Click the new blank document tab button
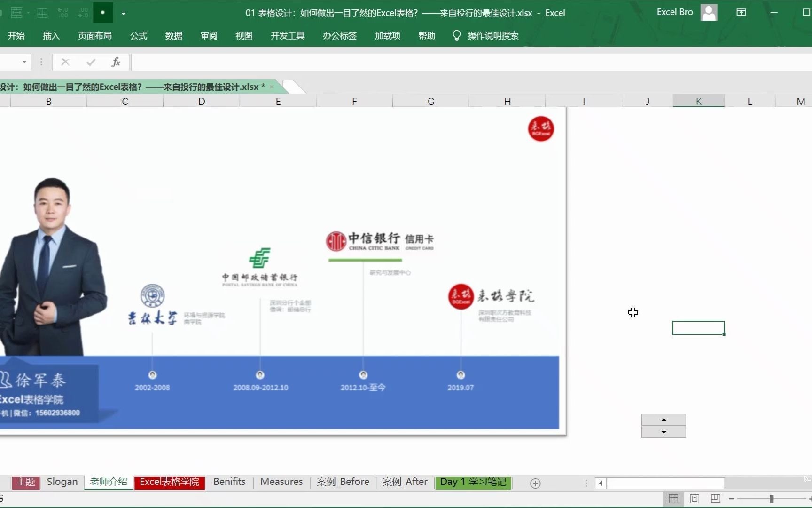Screen dimensions: 812x508 pyautogui.click(x=294, y=87)
